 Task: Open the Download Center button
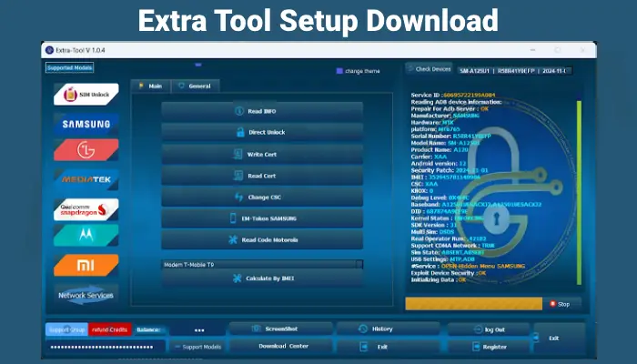(x=280, y=346)
